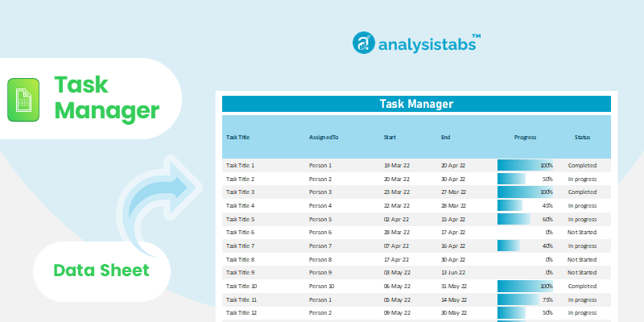644x322 pixels.
Task: Click the 40% progress bar
Action: tap(509, 246)
